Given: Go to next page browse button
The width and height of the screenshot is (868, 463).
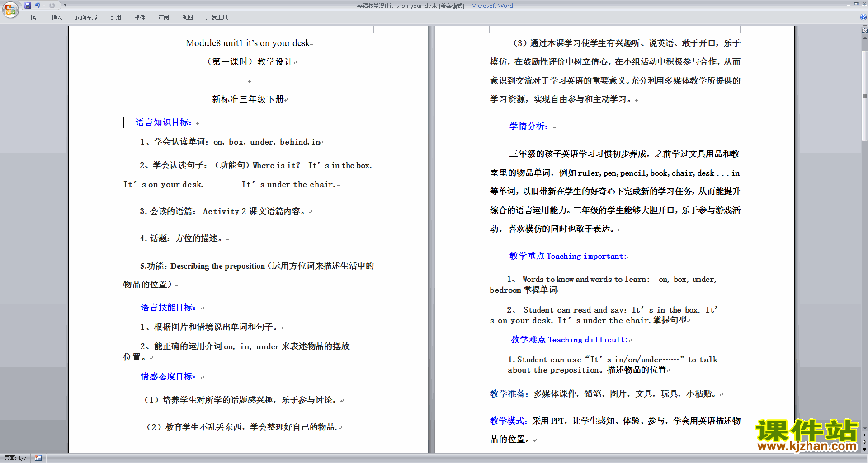Looking at the screenshot, I should coord(864,449).
